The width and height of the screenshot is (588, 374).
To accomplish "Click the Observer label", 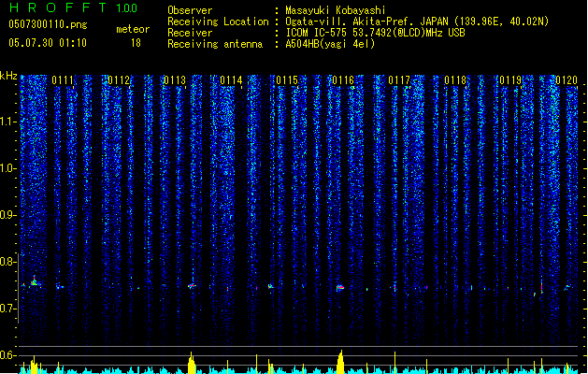I will point(190,10).
